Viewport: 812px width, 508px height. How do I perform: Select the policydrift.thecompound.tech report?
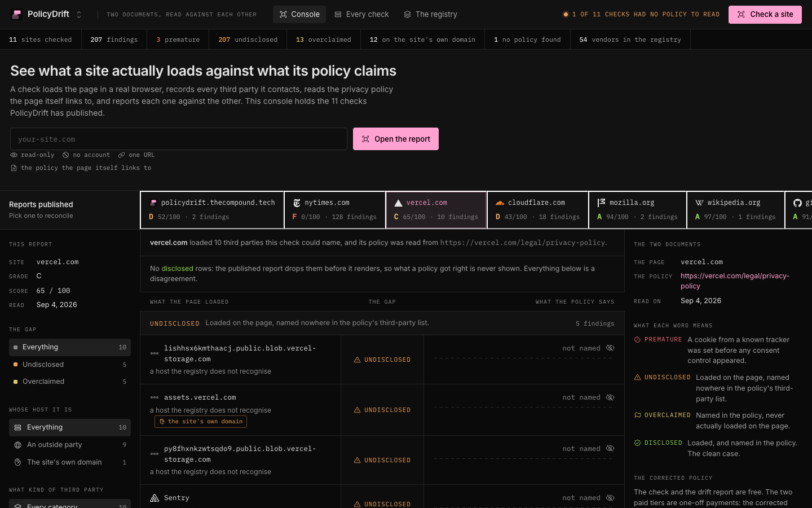pos(212,209)
